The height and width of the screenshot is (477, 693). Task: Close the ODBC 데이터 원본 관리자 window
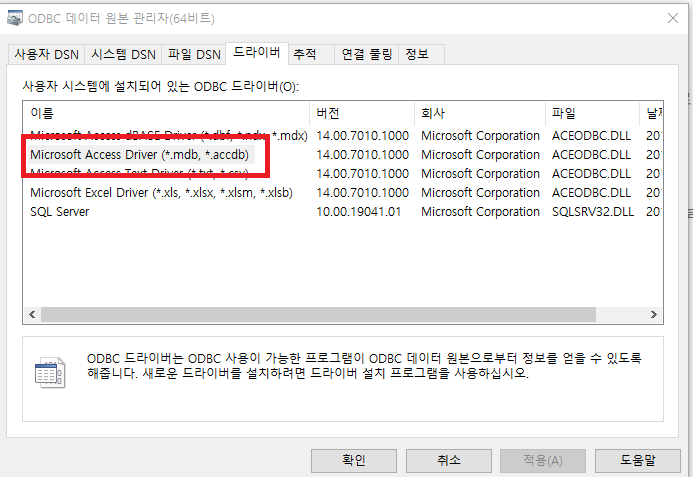[673, 18]
